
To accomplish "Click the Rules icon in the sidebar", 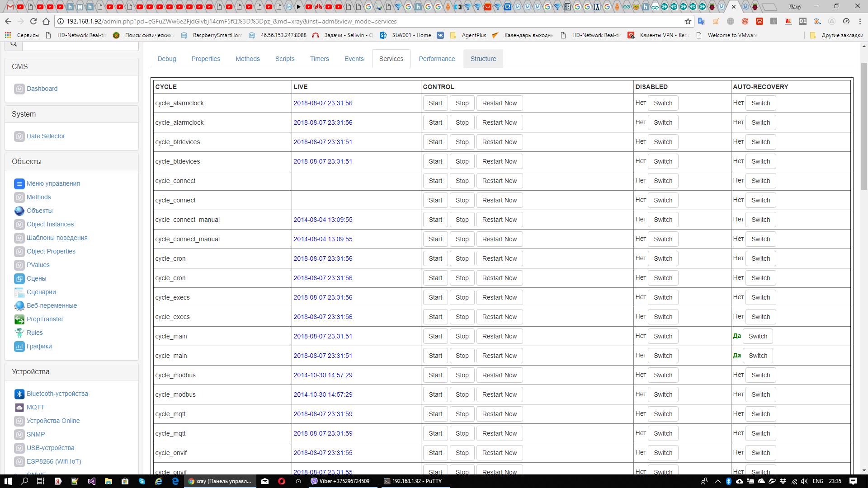I will tap(19, 333).
